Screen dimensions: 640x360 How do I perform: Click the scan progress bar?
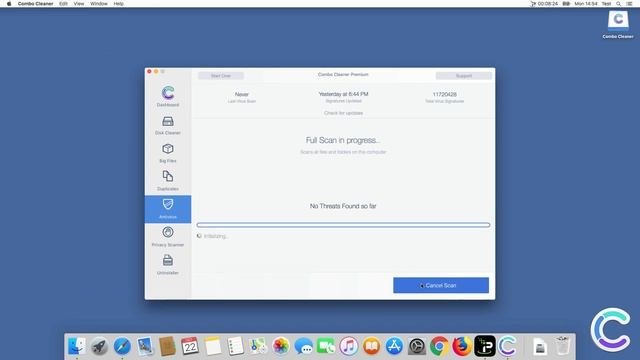[343, 225]
